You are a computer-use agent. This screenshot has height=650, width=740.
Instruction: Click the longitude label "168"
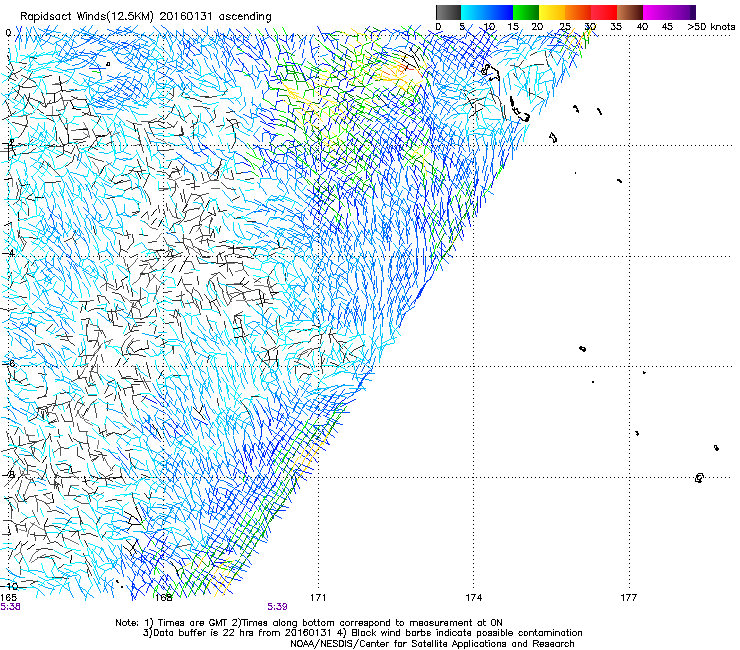(164, 598)
